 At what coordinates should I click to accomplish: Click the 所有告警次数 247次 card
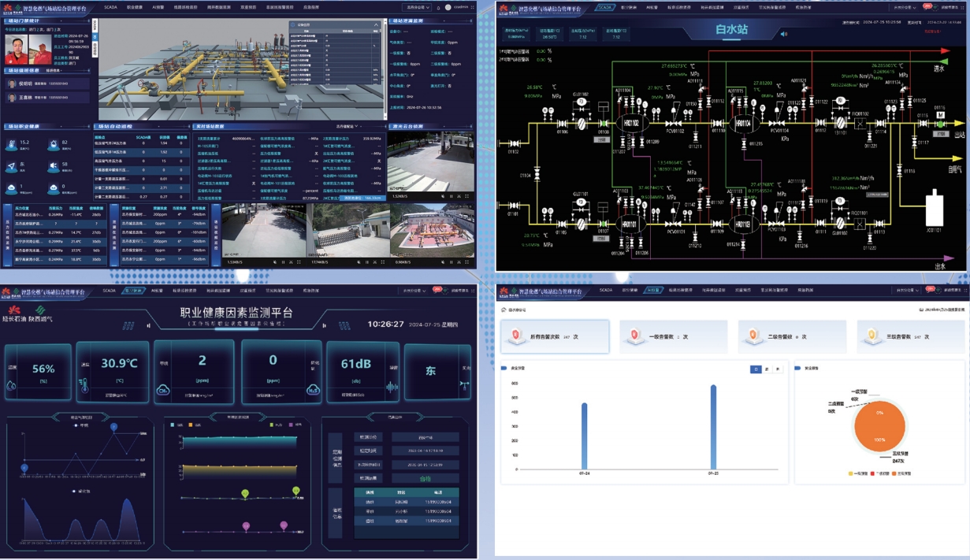pyautogui.click(x=554, y=336)
